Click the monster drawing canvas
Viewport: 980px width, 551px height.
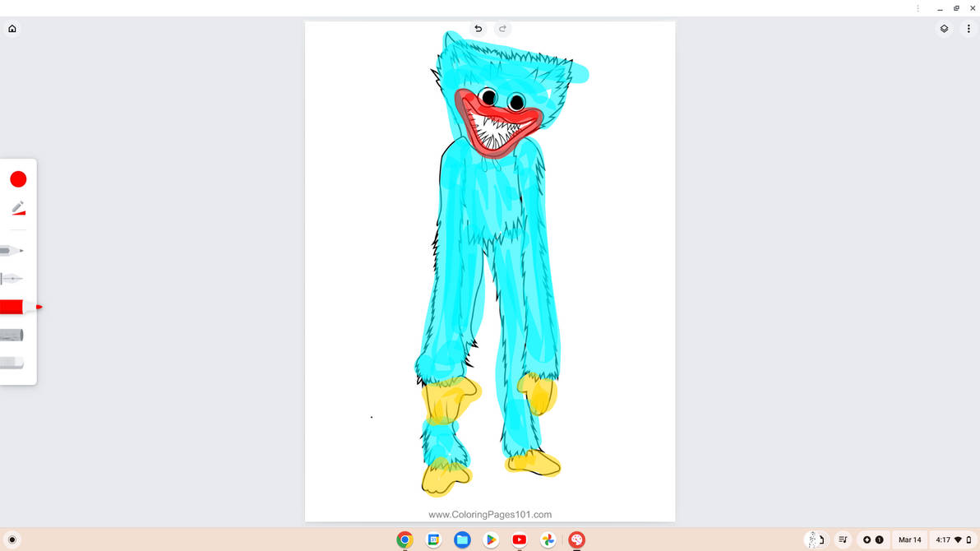click(x=490, y=271)
